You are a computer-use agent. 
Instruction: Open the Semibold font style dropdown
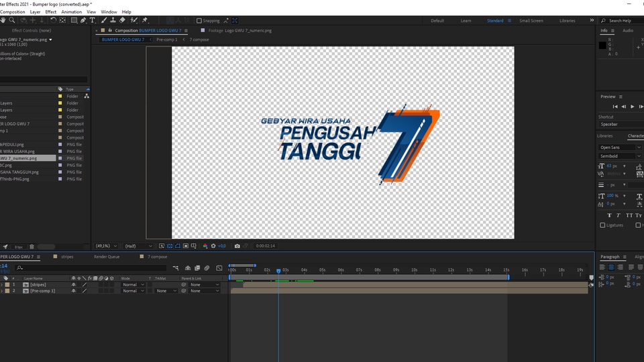coord(619,156)
